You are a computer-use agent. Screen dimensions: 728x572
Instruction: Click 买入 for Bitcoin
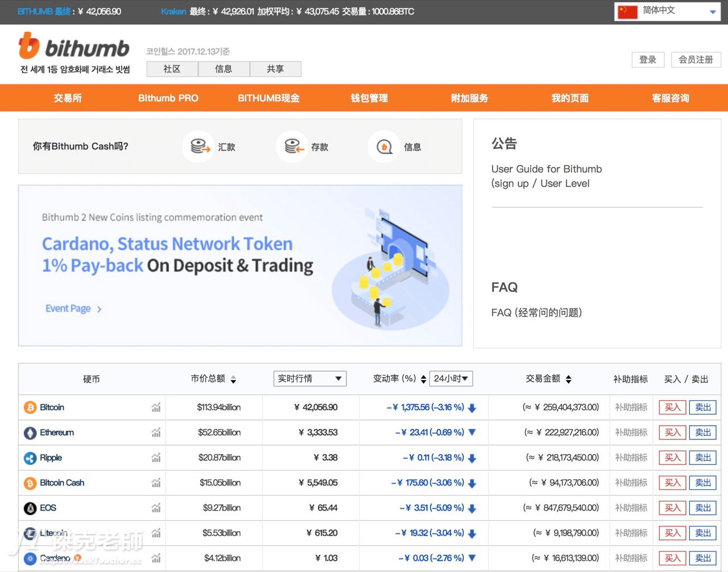coord(673,408)
